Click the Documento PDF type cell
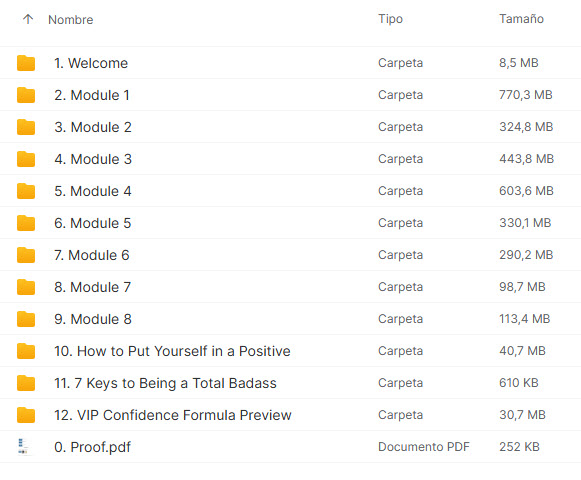 point(424,447)
